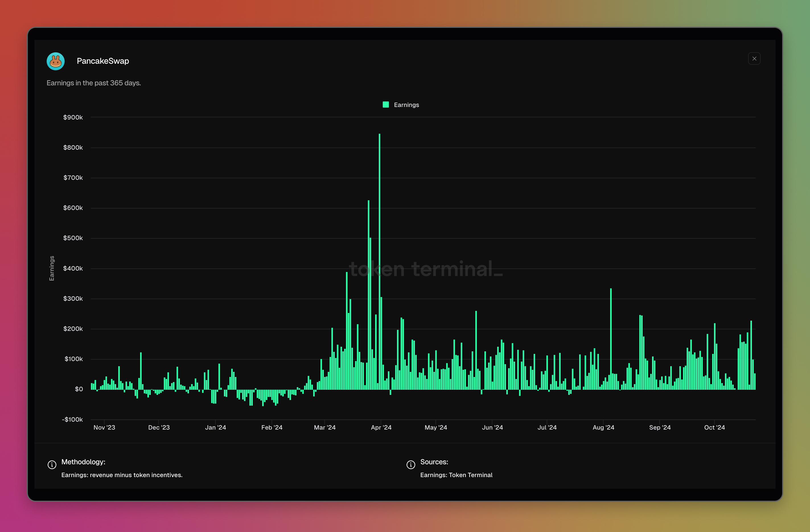Close the PancakeSwap earnings modal
Image resolution: width=810 pixels, height=532 pixels.
click(754, 59)
